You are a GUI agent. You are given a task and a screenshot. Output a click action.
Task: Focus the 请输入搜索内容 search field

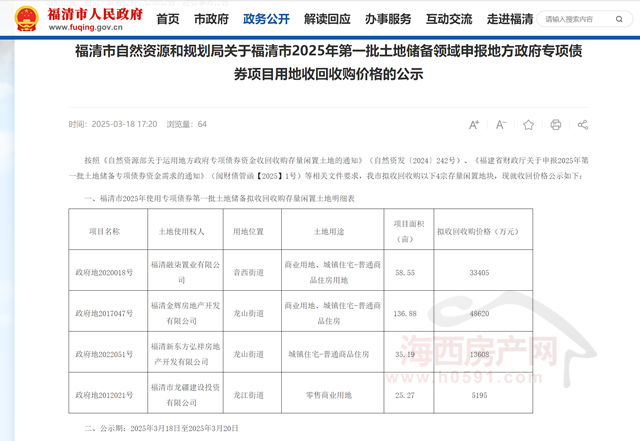tap(585, 19)
